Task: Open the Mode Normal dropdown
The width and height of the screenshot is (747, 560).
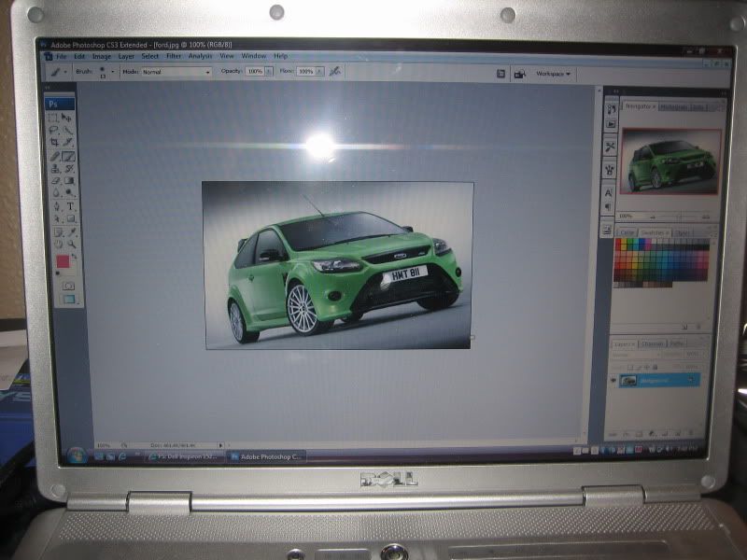Action: 176,72
